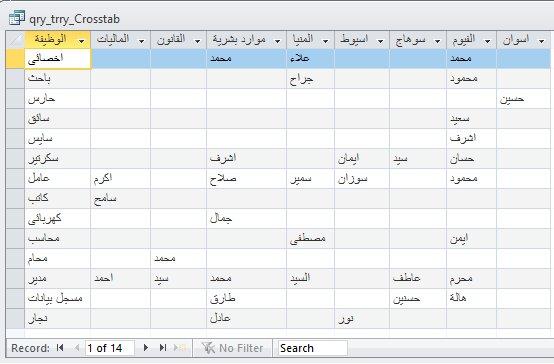Viewport: 554px width, 364px height.
Task: Click the سايس job title cell
Action: (x=58, y=139)
